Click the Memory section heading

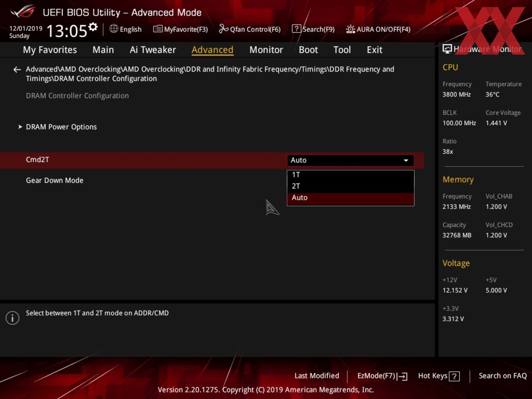tap(458, 180)
